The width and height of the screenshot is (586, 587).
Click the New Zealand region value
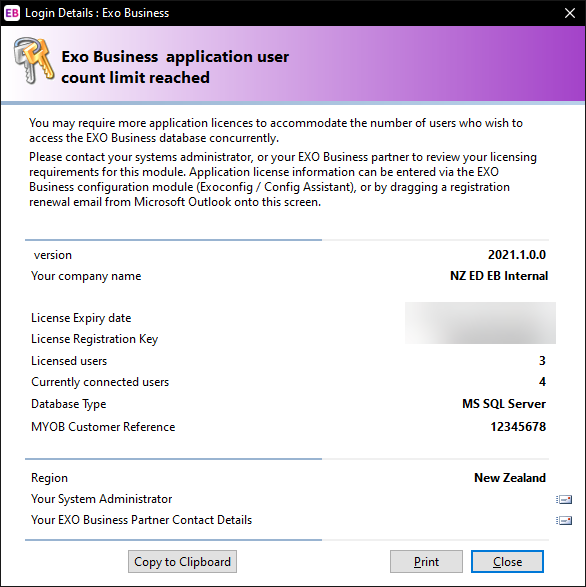(510, 478)
